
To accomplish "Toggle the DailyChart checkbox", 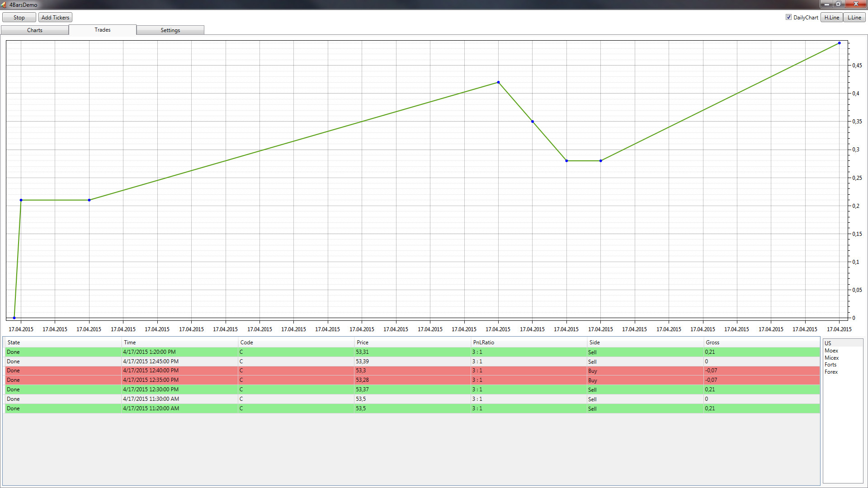I will (788, 17).
